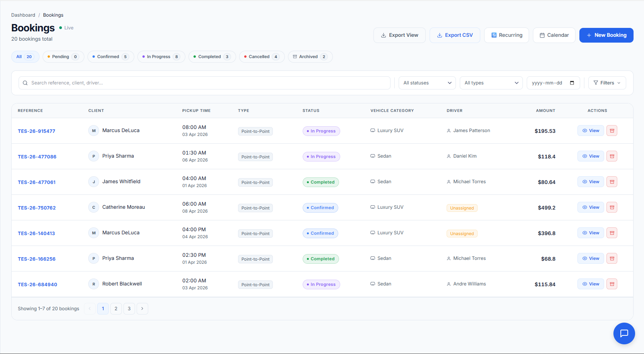The height and width of the screenshot is (354, 644).
Task: Open the All types dropdown
Action: pos(491,82)
